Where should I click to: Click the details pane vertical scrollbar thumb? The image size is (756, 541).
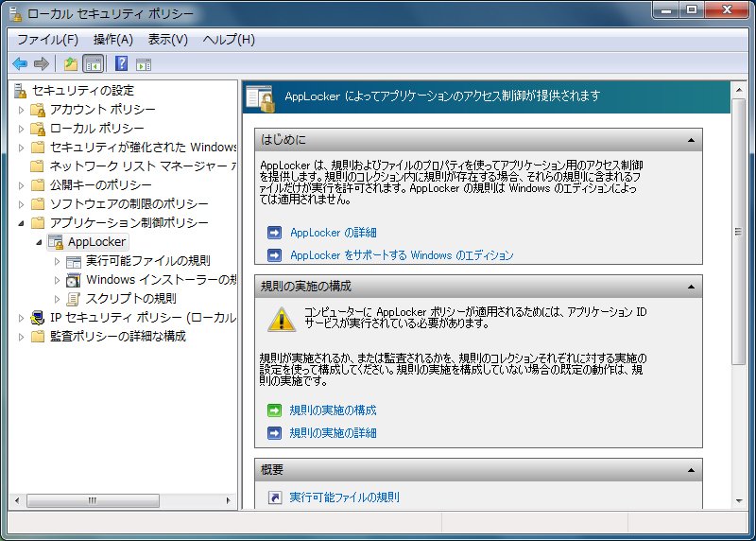(739, 232)
